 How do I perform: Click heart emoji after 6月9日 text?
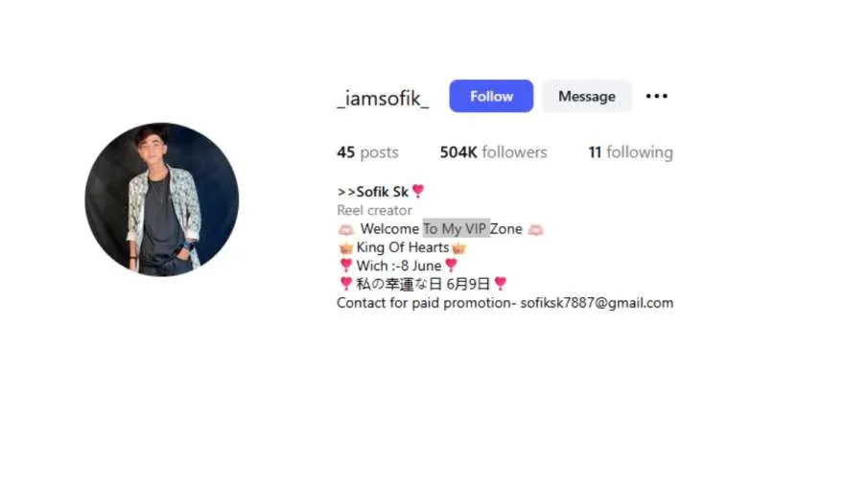coord(501,283)
